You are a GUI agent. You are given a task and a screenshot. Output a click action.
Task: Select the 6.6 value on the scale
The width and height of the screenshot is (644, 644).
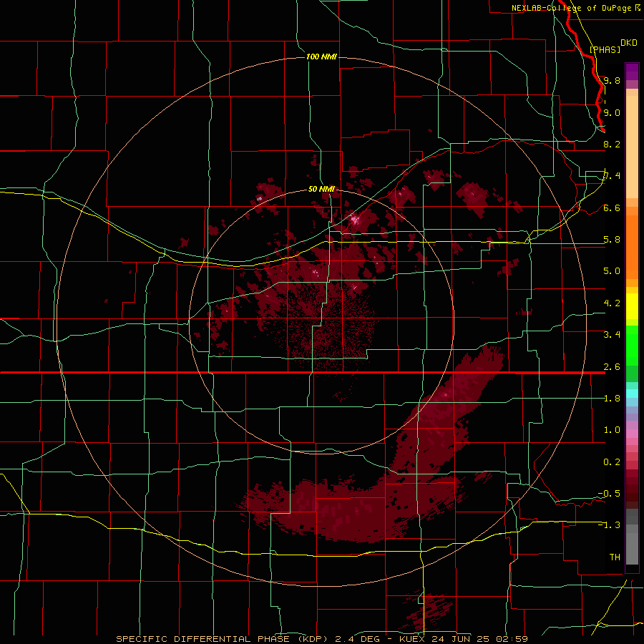612,208
